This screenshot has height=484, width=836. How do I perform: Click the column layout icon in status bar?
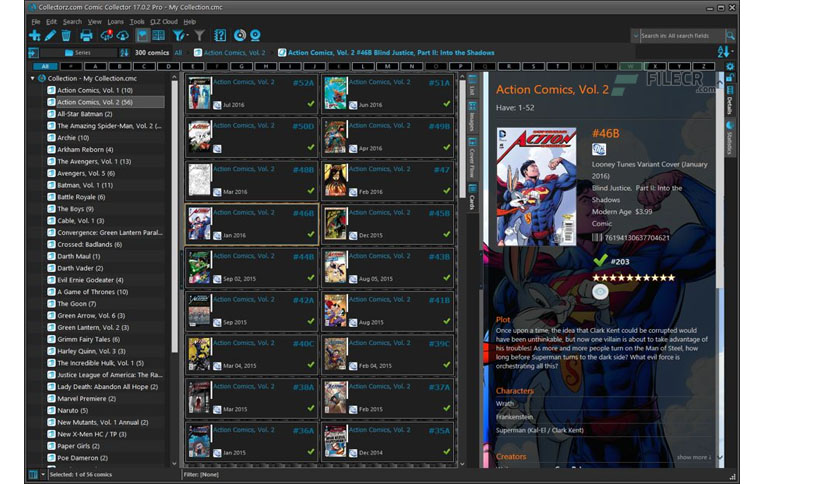33,474
